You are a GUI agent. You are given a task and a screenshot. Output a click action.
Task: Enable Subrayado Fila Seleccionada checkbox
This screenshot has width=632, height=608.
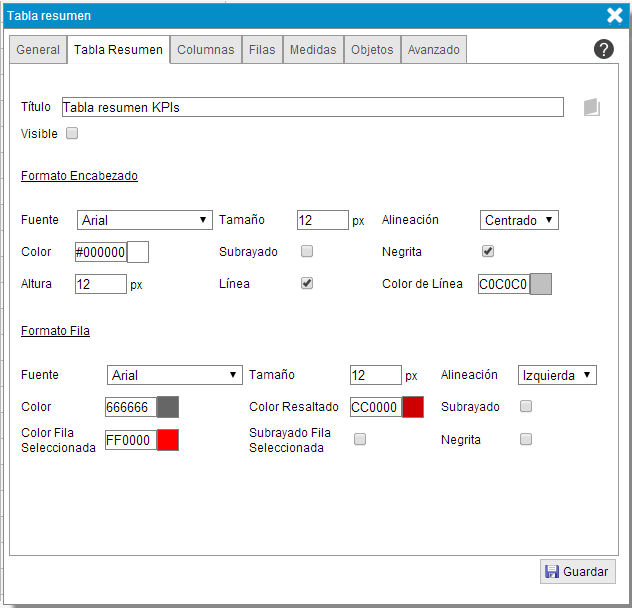point(360,439)
